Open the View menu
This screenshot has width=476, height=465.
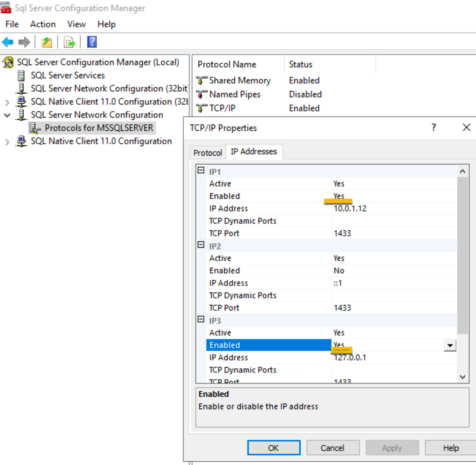click(76, 24)
